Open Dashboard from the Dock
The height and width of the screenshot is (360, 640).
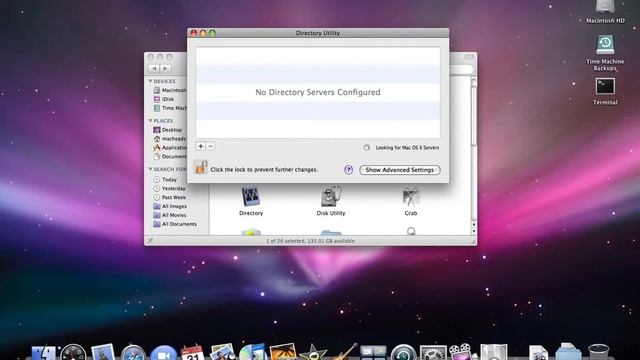(x=73, y=353)
